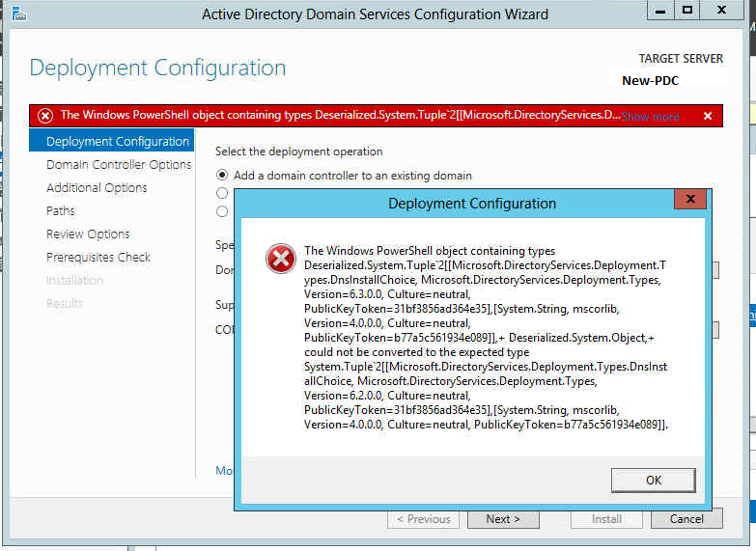Click the red error icon in the dialog

pyautogui.click(x=281, y=259)
